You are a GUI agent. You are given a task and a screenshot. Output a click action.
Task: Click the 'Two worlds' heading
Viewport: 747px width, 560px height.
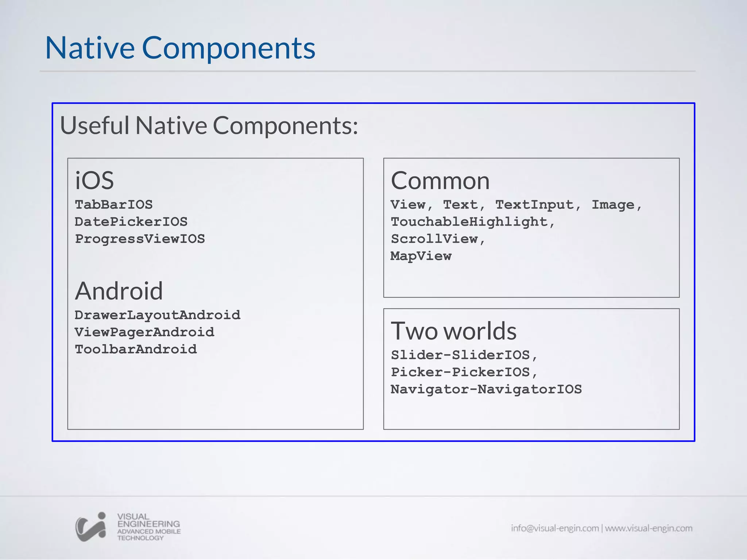coord(453,331)
